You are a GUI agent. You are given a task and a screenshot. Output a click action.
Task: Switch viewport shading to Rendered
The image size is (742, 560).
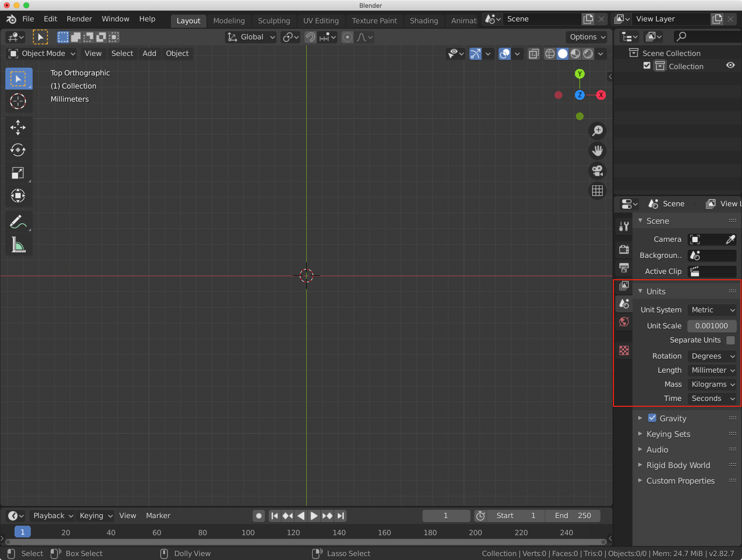pos(587,54)
